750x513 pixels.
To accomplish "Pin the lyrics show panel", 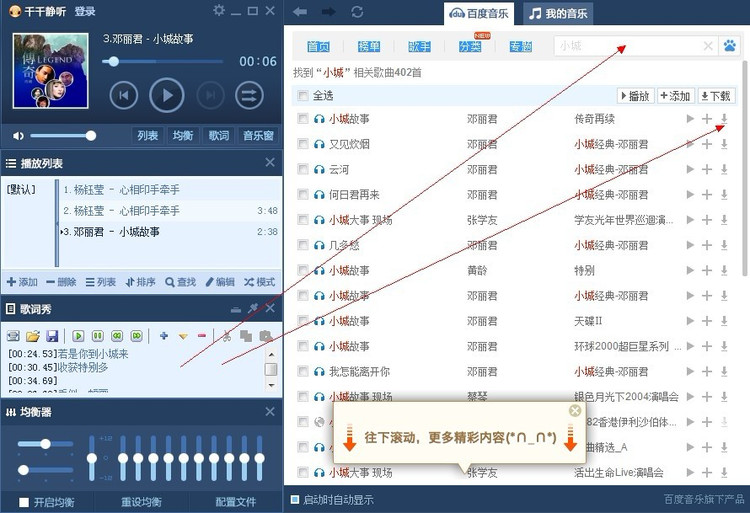I will (253, 308).
